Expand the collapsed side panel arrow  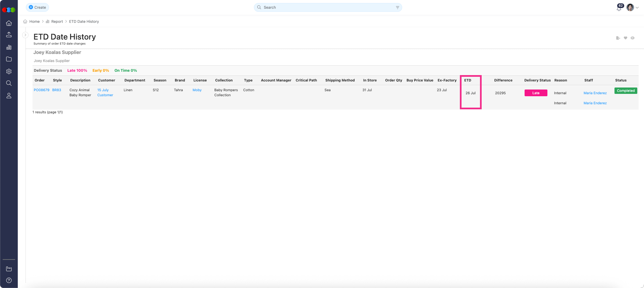[x=25, y=35]
